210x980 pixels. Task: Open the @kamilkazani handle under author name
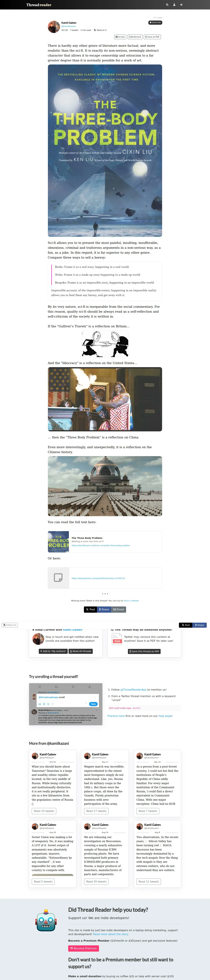coord(69,26)
